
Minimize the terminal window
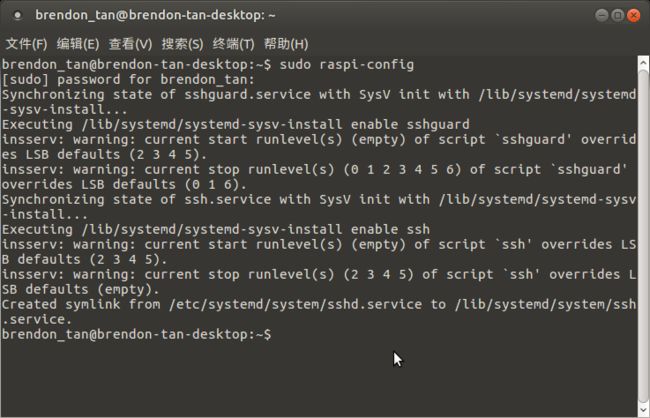coord(601,16)
